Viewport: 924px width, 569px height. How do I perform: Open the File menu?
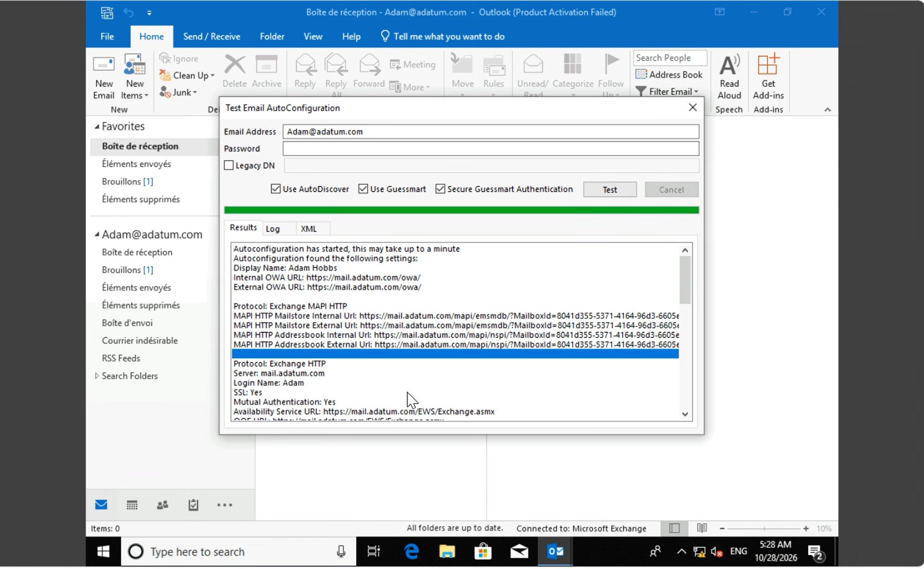click(x=107, y=37)
